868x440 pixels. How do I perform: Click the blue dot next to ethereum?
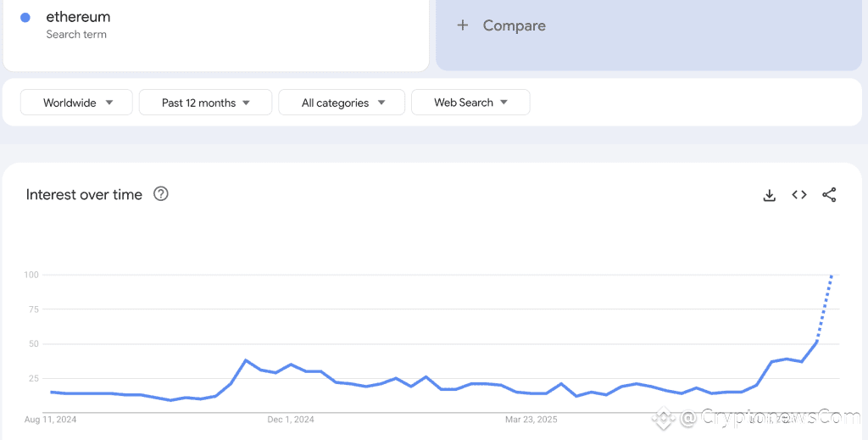pyautogui.click(x=25, y=17)
